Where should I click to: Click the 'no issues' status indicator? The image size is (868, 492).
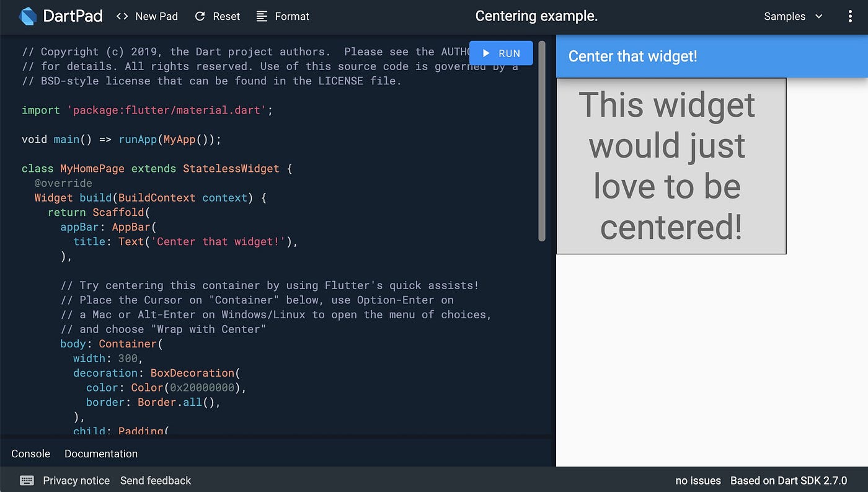coord(698,480)
